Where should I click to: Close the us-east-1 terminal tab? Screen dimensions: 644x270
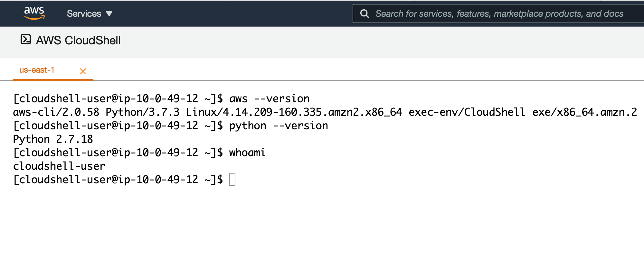coord(83,71)
